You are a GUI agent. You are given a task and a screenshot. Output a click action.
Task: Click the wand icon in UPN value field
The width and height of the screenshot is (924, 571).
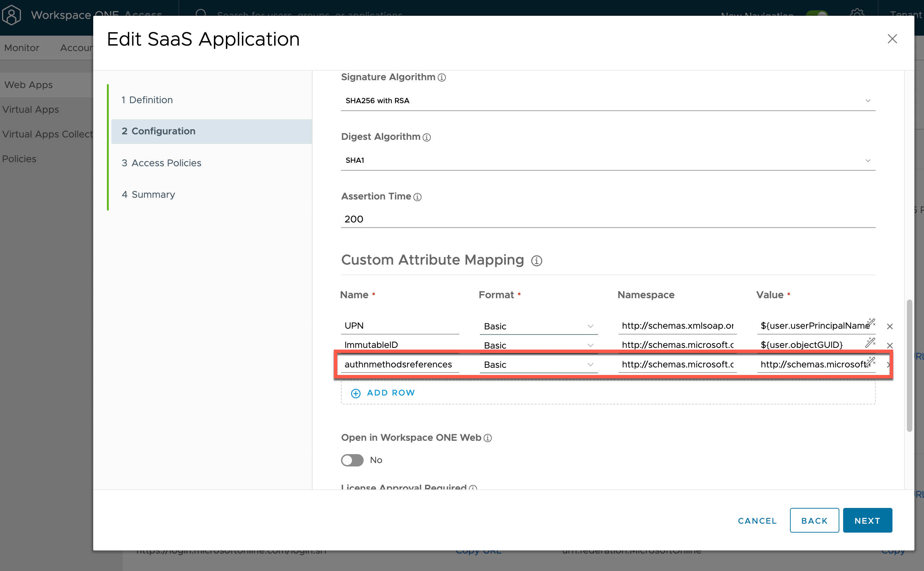pos(870,323)
